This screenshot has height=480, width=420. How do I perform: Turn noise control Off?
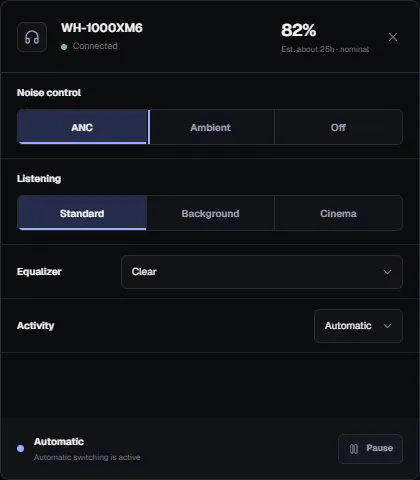(338, 127)
